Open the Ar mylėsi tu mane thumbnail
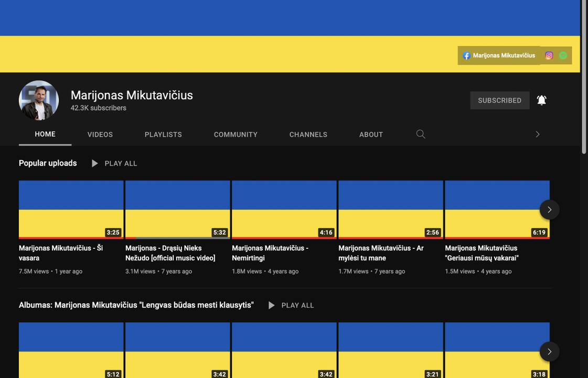This screenshot has width=588, height=378. point(390,209)
